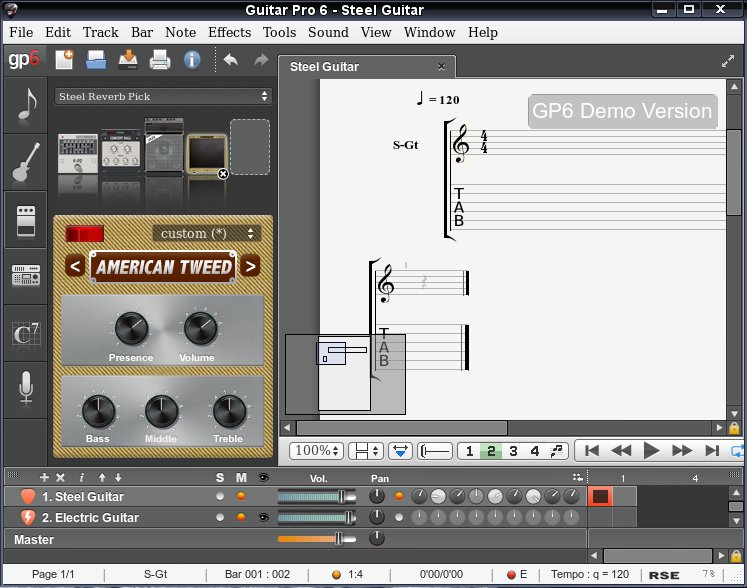Adjust the Master volume slider
Viewport: 747px width, 588px height.
(x=317, y=538)
